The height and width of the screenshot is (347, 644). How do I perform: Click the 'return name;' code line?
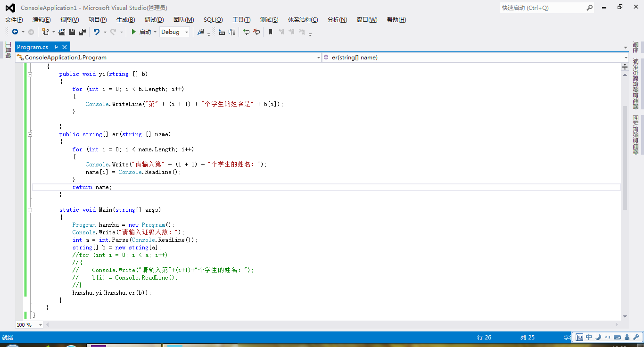[x=92, y=187]
